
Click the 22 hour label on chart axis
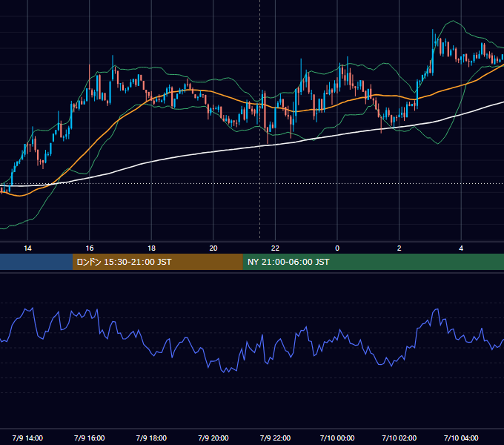click(275, 248)
